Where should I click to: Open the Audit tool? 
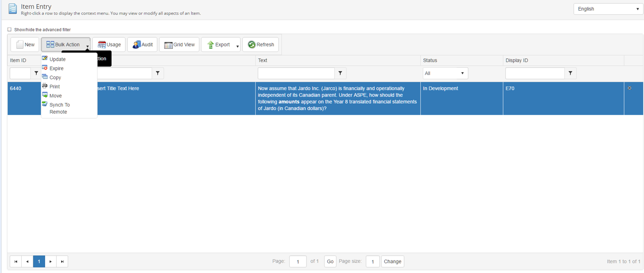click(142, 45)
